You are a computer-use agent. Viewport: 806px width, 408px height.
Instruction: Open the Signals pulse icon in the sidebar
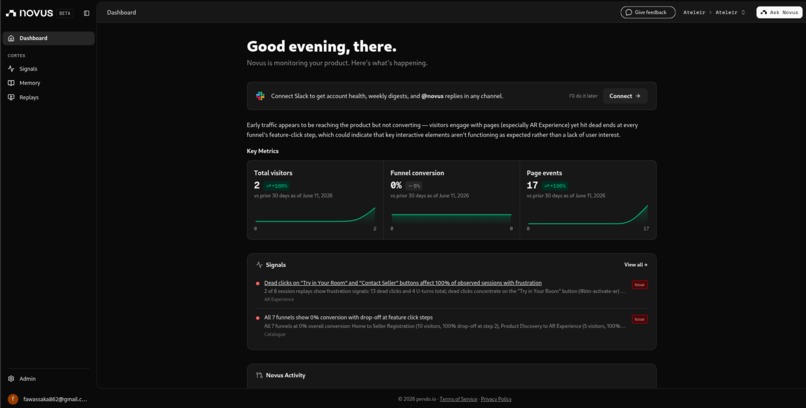click(x=11, y=69)
